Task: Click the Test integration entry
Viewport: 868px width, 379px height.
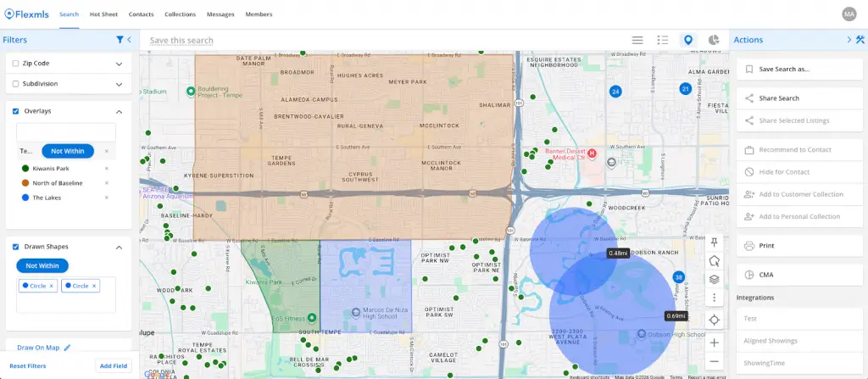Action: pyautogui.click(x=799, y=319)
